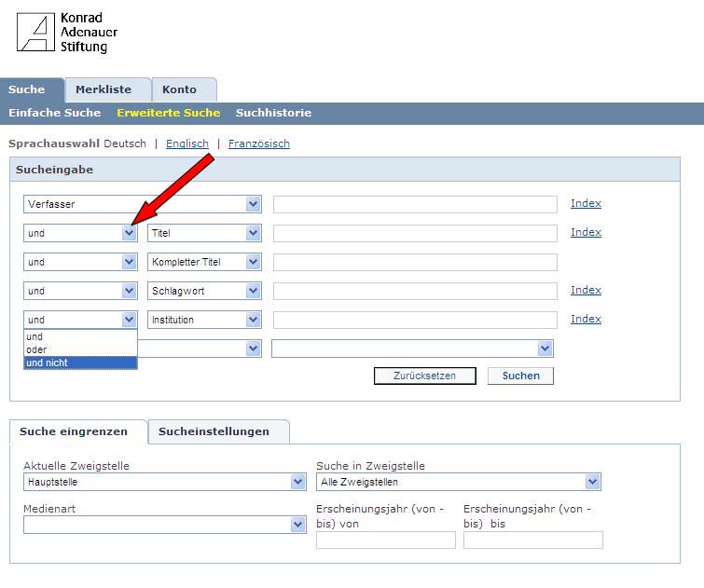Screen dimensions: 704x588
Task: Open the Suchhistorie page
Action: (x=273, y=113)
